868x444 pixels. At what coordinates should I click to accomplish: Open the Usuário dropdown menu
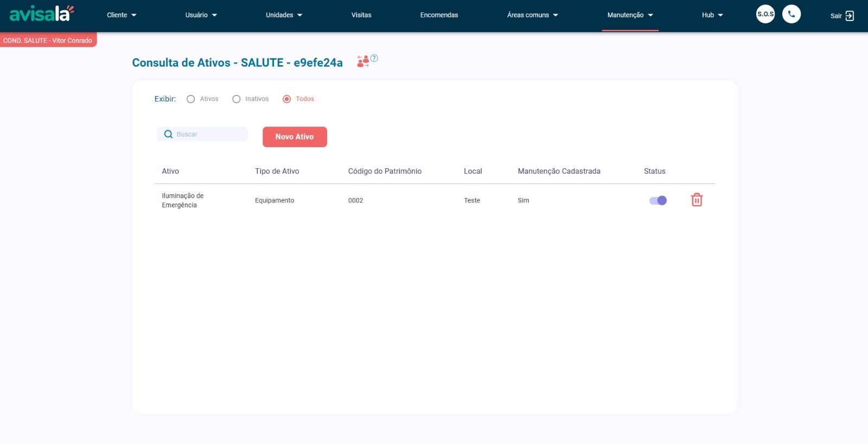point(201,15)
